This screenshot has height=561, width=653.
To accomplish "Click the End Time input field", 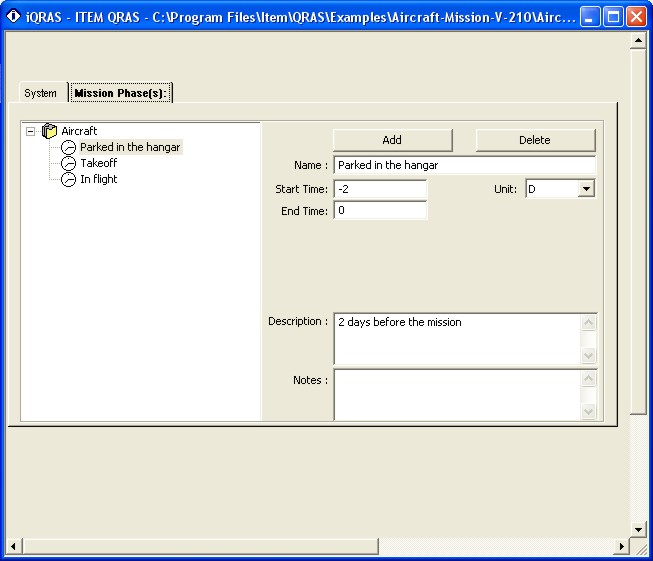I will tap(380, 211).
